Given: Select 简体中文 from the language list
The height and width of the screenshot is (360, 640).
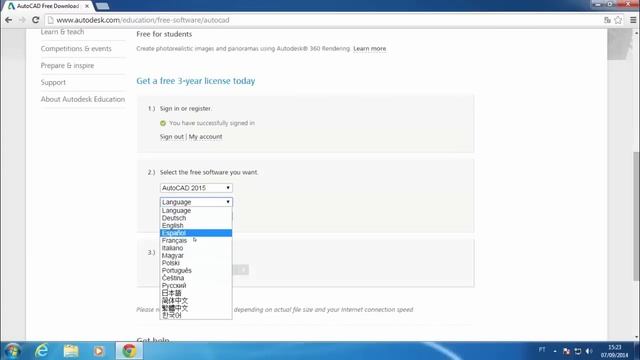Looking at the screenshot, I should pos(196,300).
